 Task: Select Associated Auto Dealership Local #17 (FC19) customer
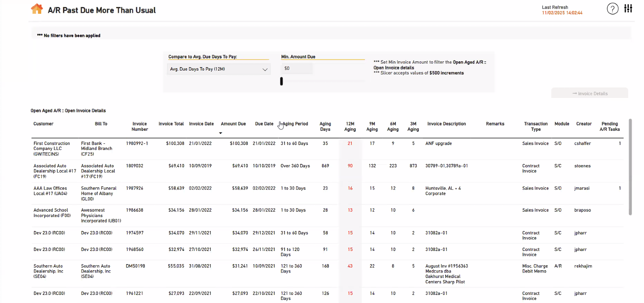click(55, 171)
